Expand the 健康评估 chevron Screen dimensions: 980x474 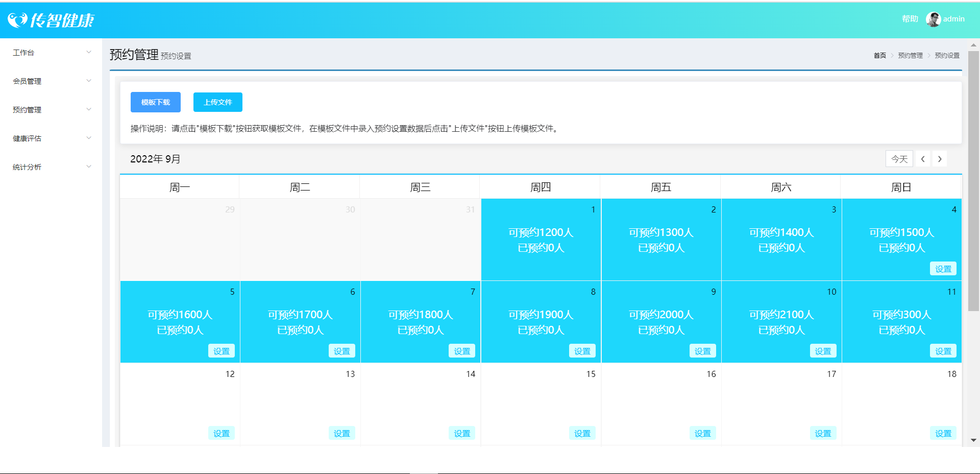[x=89, y=138]
